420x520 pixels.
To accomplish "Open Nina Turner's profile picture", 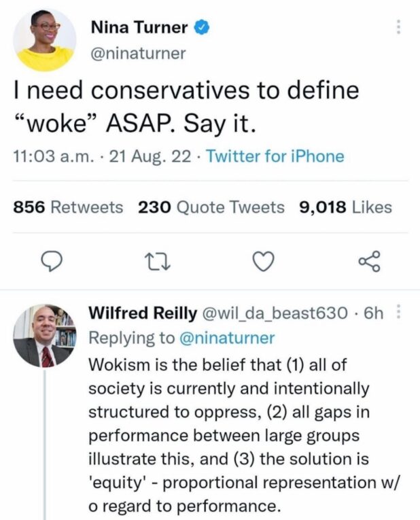I will (45, 41).
